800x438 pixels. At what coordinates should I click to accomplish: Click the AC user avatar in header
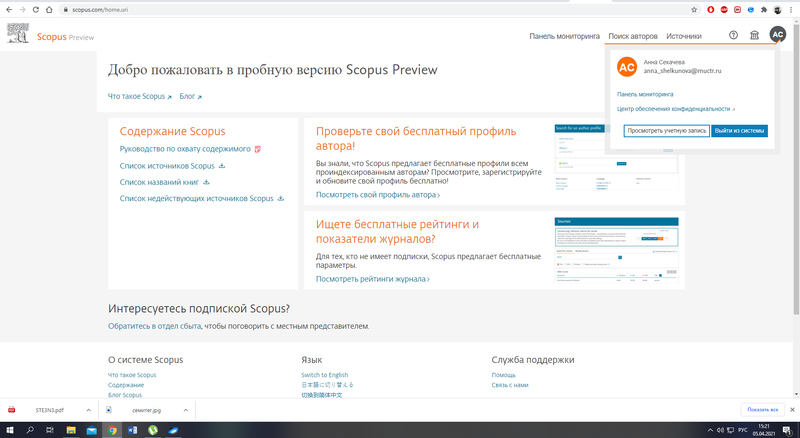[x=777, y=35]
